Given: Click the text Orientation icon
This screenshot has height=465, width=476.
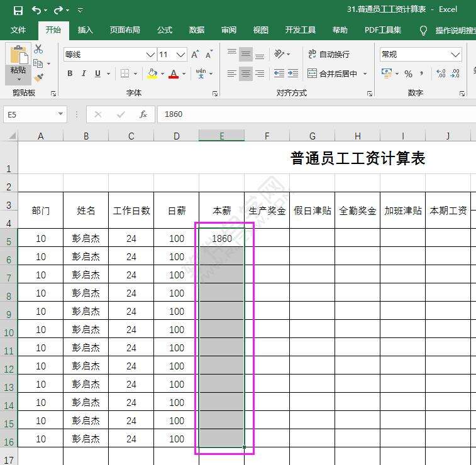Looking at the screenshot, I should coord(279,54).
